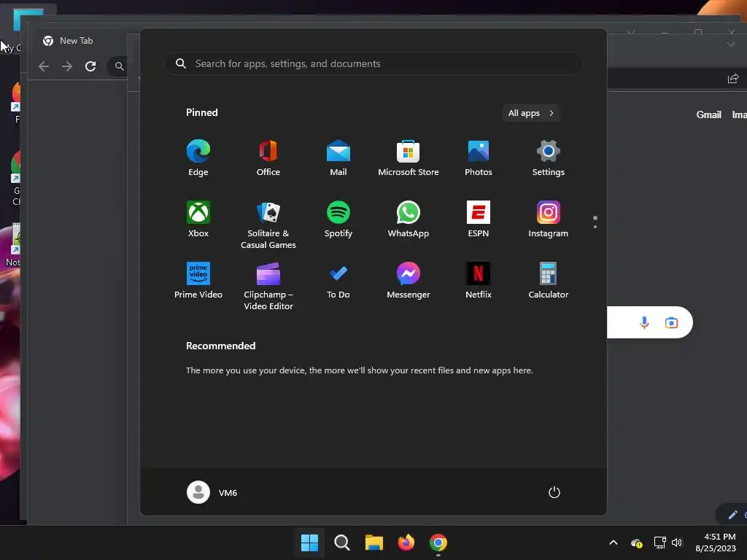This screenshot has width=747, height=560.
Task: Open the Calculator app
Action: tap(549, 281)
